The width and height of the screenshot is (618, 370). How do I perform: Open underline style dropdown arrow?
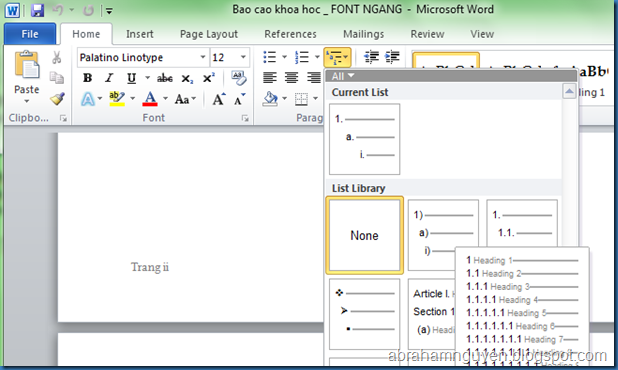coord(147,78)
